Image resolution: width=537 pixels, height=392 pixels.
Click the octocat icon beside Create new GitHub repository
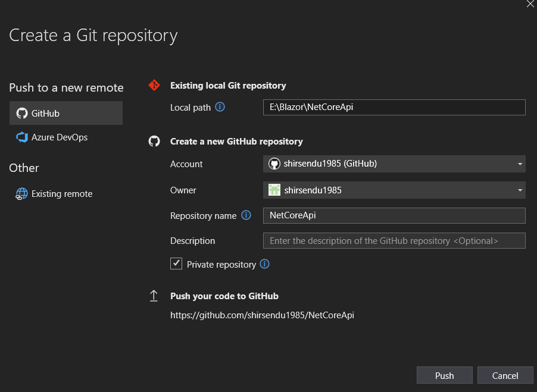click(x=154, y=142)
